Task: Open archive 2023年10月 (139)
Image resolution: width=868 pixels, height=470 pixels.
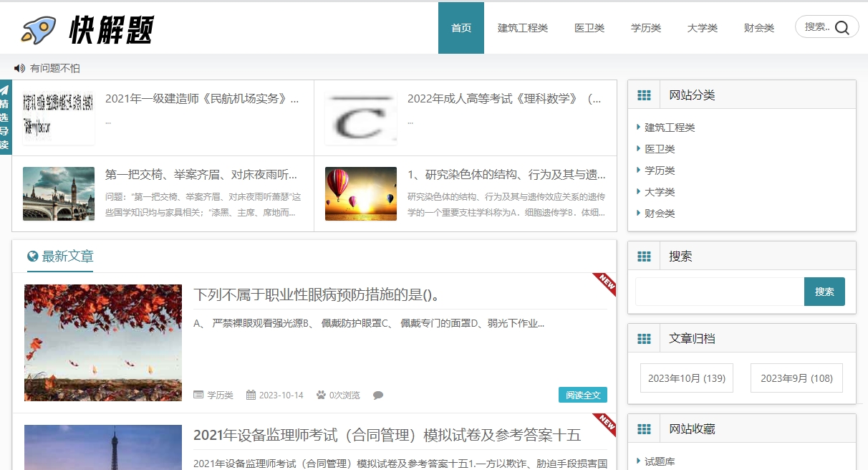Action: pos(687,378)
